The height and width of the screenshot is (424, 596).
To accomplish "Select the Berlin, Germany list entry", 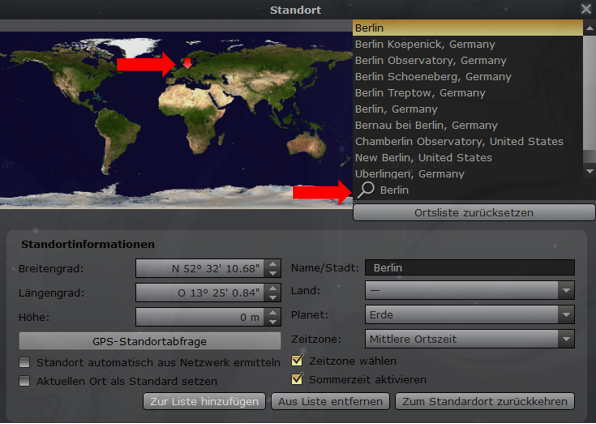I will (468, 109).
